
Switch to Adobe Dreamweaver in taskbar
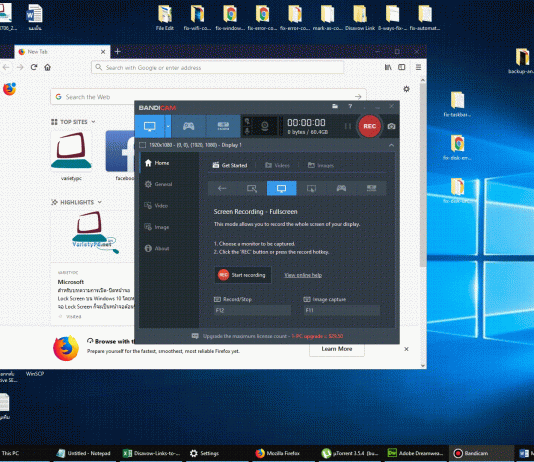click(x=415, y=453)
